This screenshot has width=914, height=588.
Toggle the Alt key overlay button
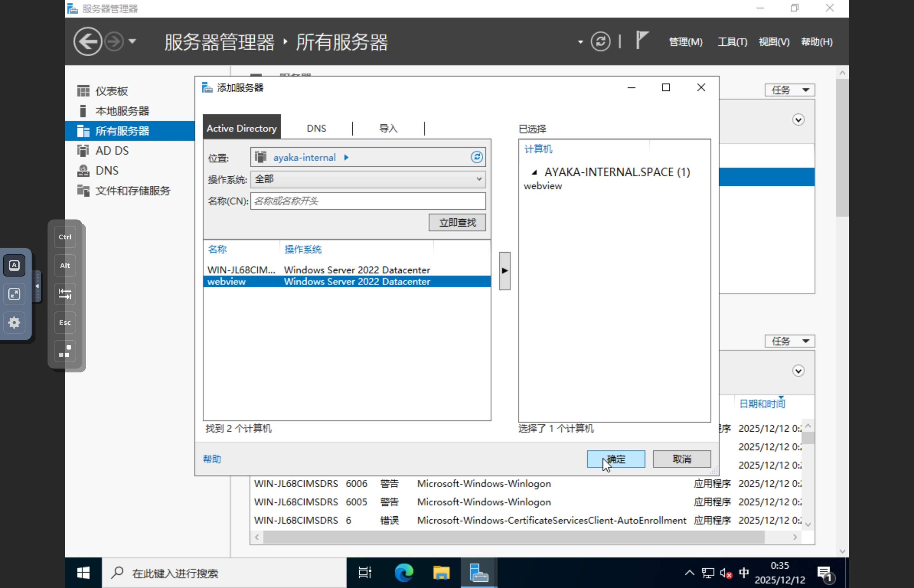[x=65, y=266]
